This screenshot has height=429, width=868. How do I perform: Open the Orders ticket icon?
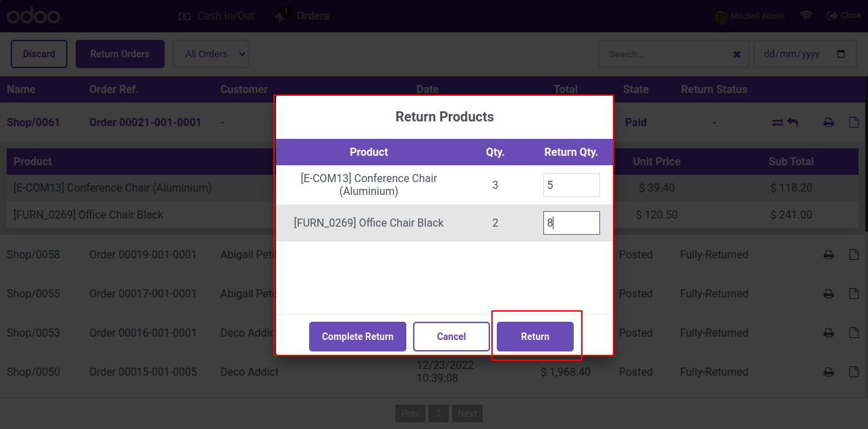point(283,14)
